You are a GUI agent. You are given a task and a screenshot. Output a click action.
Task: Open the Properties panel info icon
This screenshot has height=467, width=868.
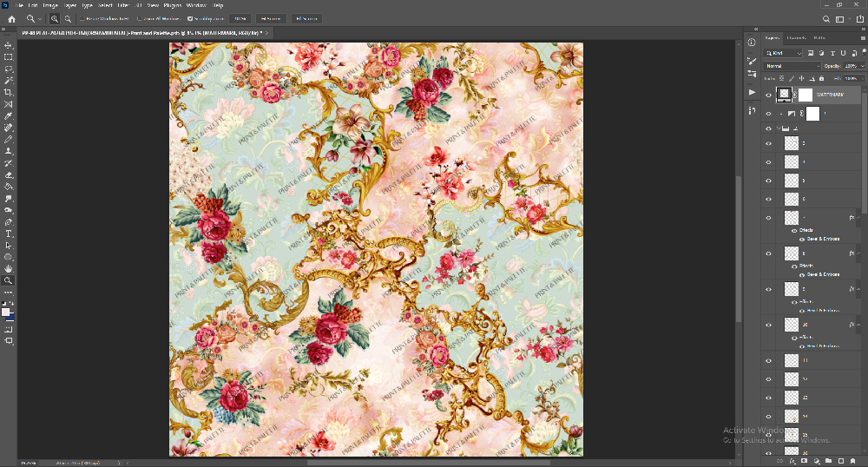(751, 42)
